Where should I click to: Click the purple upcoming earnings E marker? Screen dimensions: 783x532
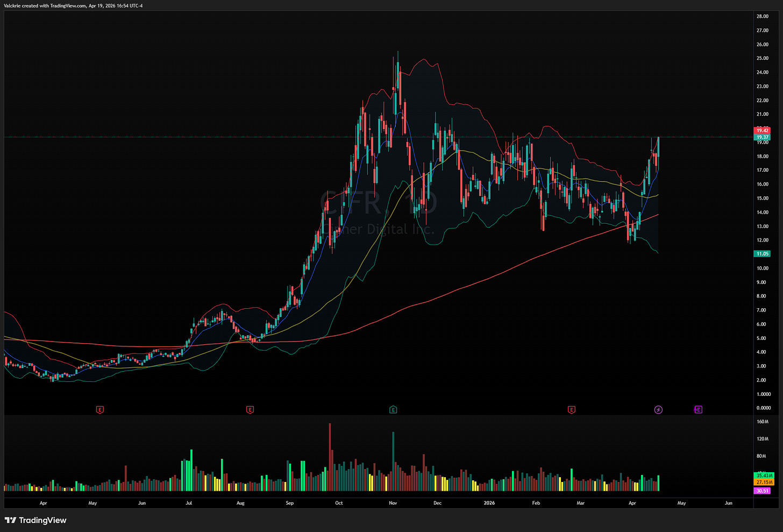click(x=698, y=410)
